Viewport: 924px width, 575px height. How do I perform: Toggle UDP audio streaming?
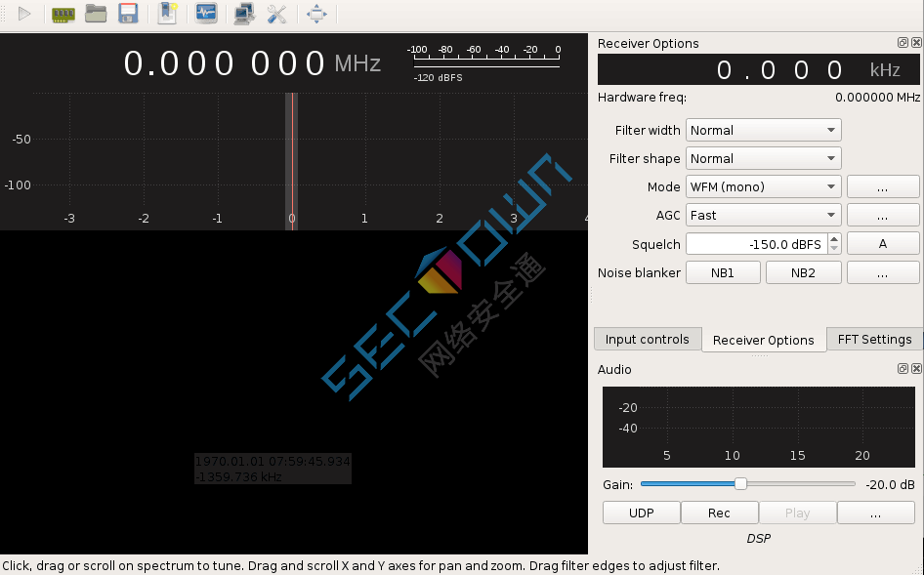pyautogui.click(x=641, y=513)
